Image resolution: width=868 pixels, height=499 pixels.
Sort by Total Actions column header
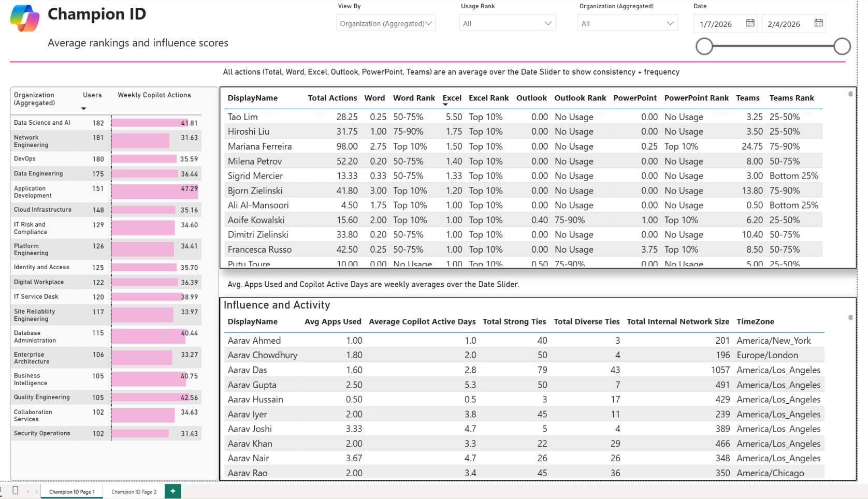click(332, 98)
